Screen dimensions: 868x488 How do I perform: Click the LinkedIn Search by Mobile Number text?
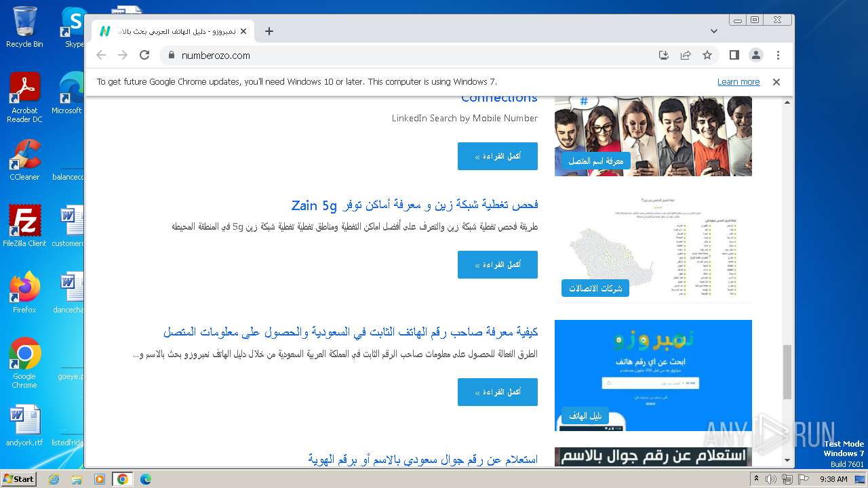tap(465, 118)
